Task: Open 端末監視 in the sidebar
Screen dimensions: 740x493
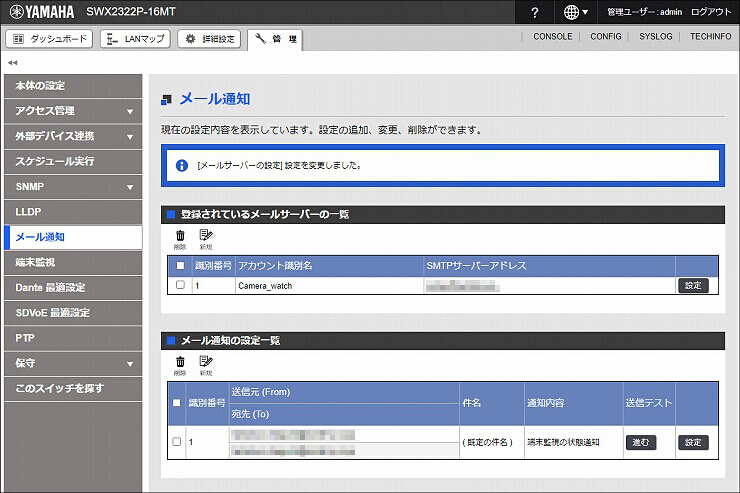Action: 73,262
